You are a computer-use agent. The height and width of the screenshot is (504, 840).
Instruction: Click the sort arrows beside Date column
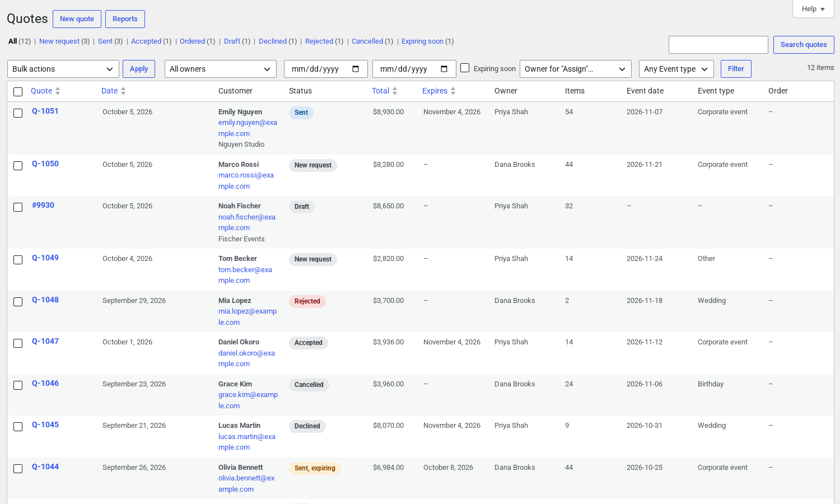(123, 91)
